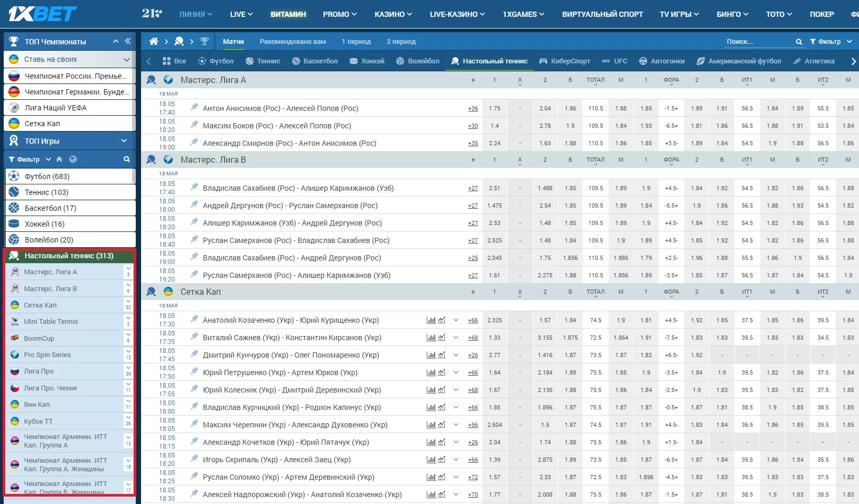Image resolution: width=859 pixels, height=504 pixels.
Task: Pin the Максим Боков - Алексей Попов match
Action: pyautogui.click(x=194, y=125)
